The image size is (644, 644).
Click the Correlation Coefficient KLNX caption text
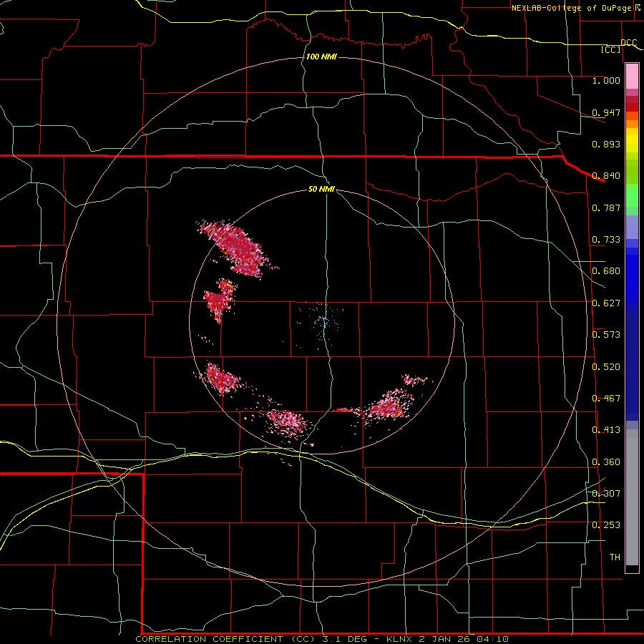pyautogui.click(x=322, y=639)
